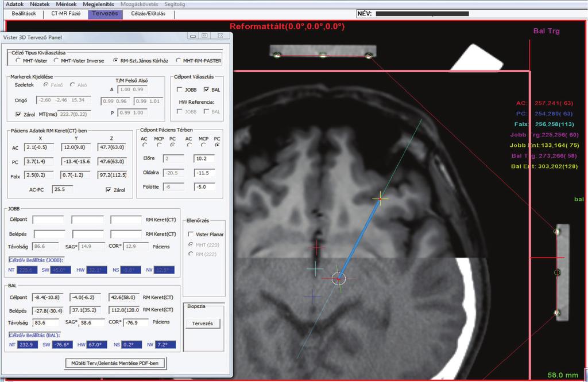Click the red AC crosshair on midline

click(x=316, y=247)
